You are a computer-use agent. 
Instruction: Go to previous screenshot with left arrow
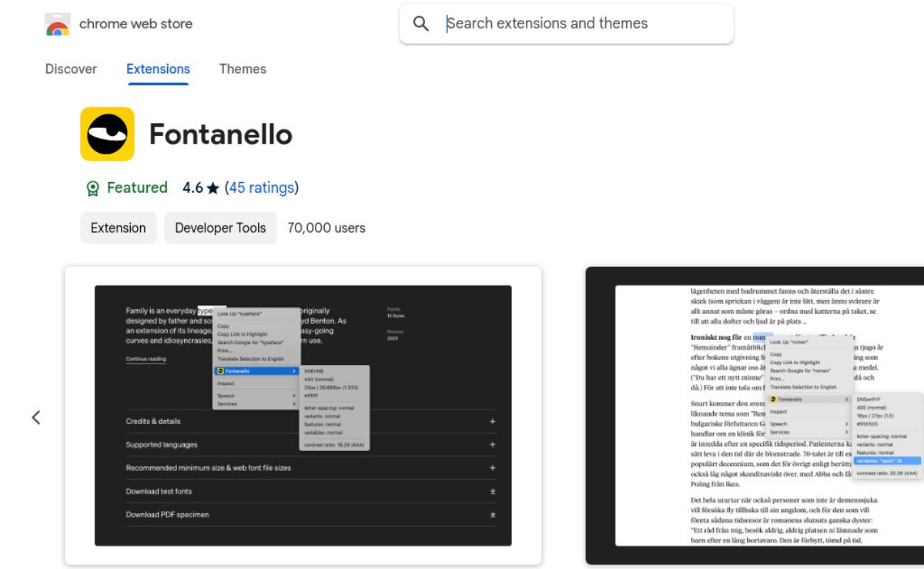point(36,418)
